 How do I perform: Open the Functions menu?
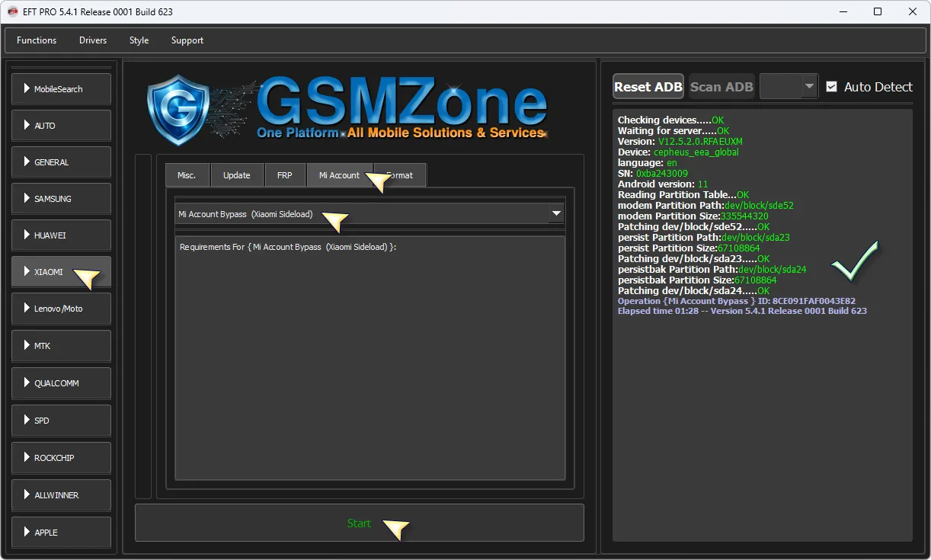click(37, 40)
